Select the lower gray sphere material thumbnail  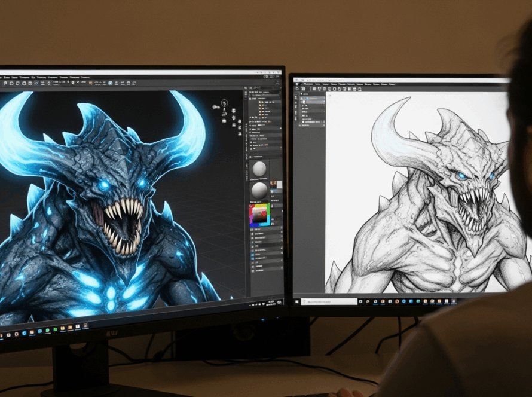click(259, 191)
